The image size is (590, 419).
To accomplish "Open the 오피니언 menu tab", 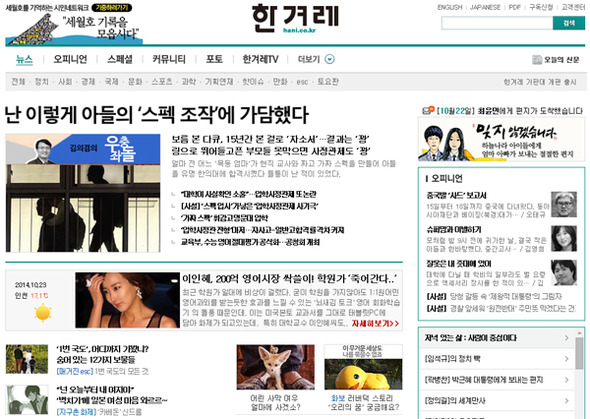I will coord(70,59).
